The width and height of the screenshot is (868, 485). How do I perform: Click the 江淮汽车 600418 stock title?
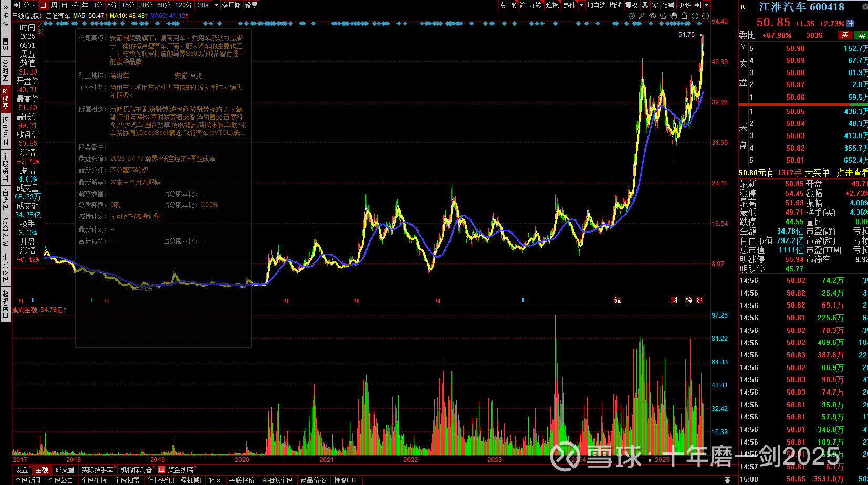(x=802, y=7)
